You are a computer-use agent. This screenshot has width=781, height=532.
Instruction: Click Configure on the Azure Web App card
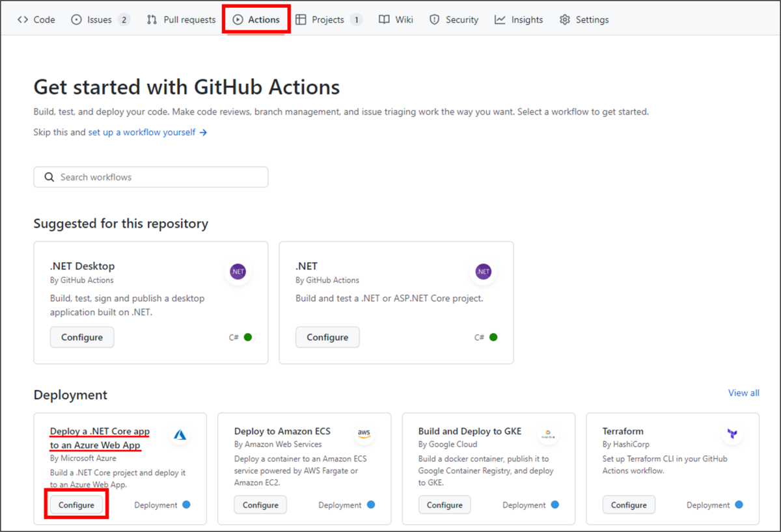coord(76,504)
